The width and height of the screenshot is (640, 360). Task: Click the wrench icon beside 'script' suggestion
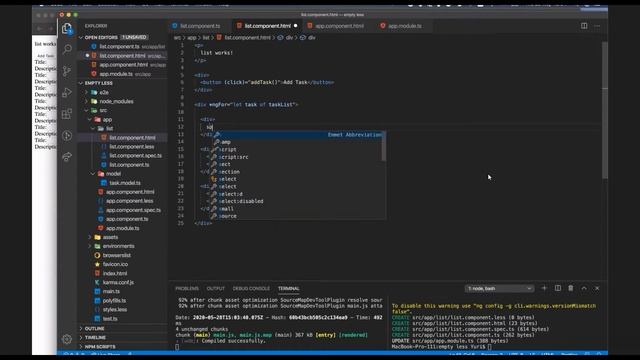[214, 149]
